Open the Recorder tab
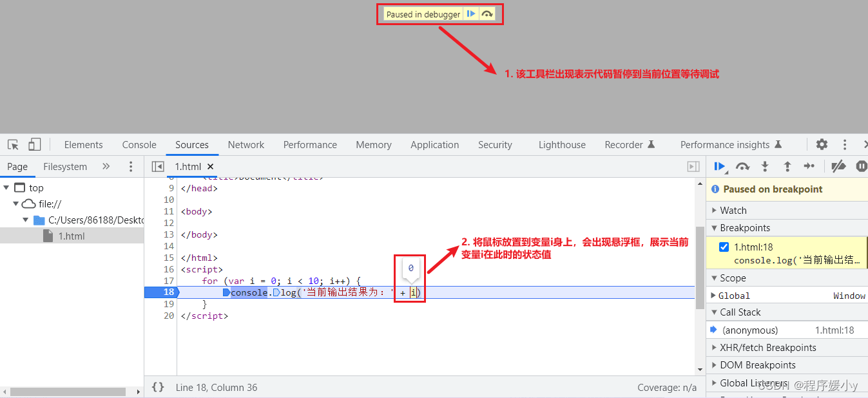 coord(630,145)
